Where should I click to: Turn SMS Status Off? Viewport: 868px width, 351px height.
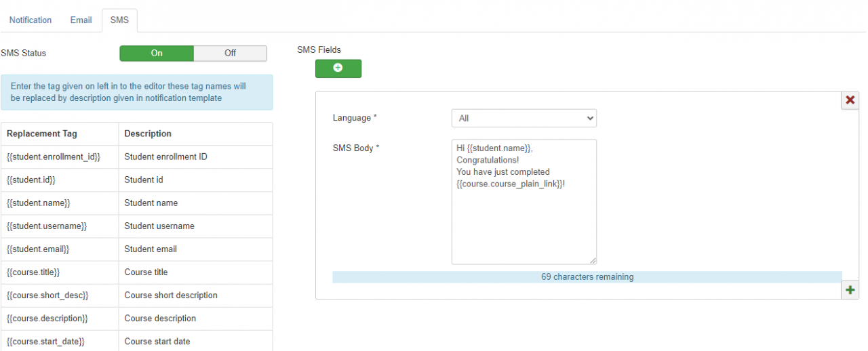(x=230, y=54)
